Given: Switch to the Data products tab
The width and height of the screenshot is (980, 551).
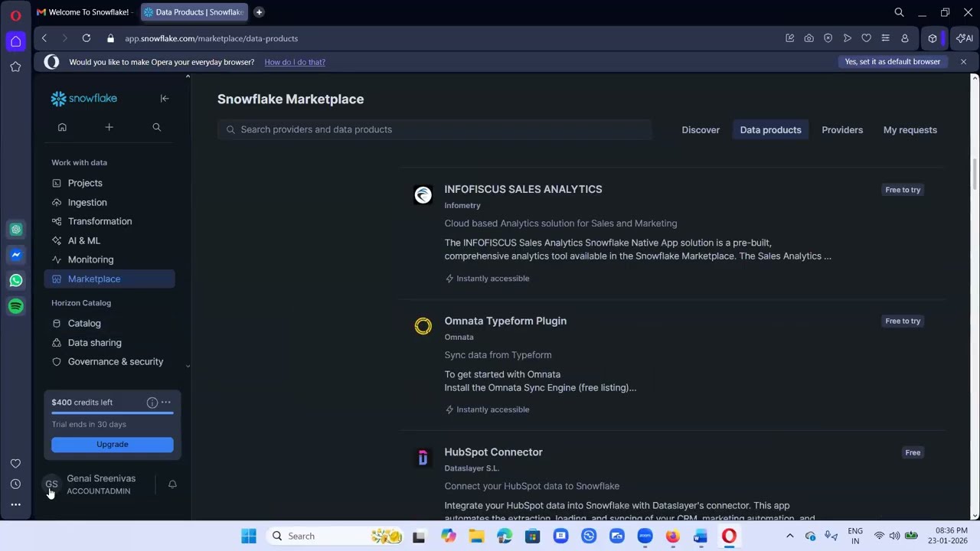Looking at the screenshot, I should coord(770,130).
